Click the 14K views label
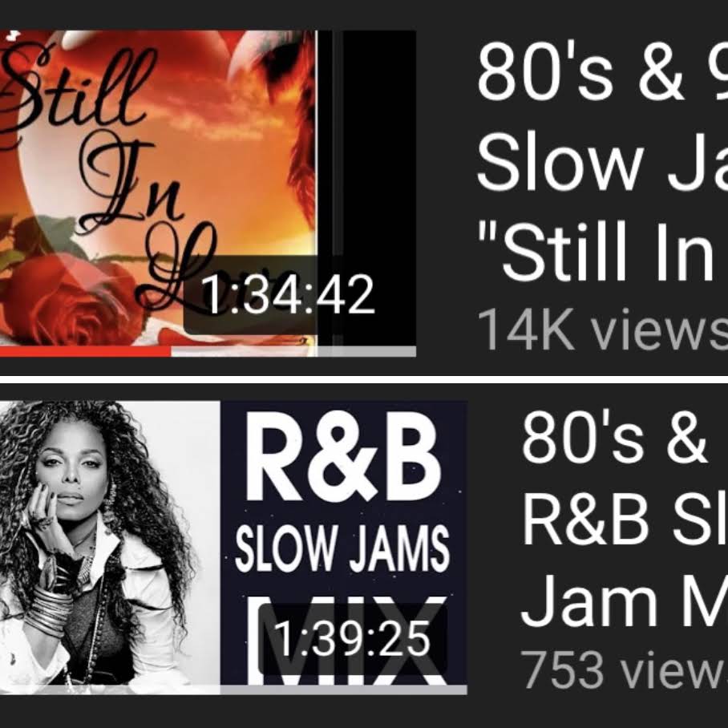The width and height of the screenshot is (728, 728). (x=602, y=330)
